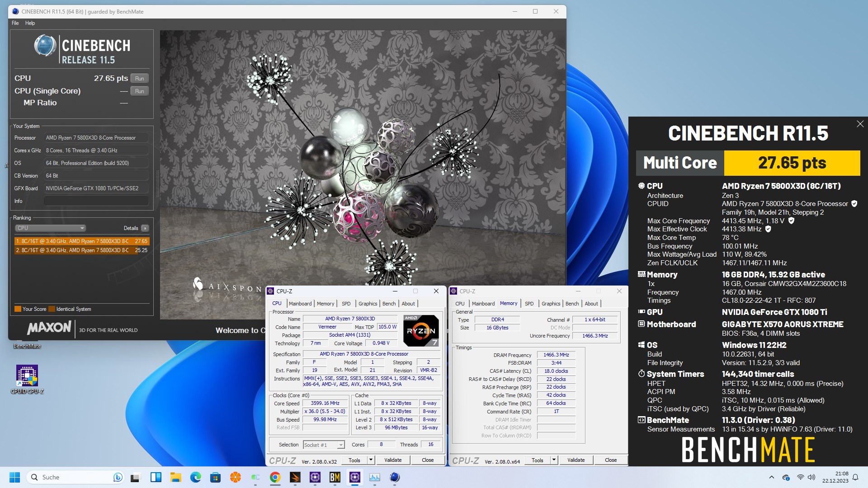The image size is (868, 488).
Task: Click the taskbar Suche search box
Action: click(75, 477)
